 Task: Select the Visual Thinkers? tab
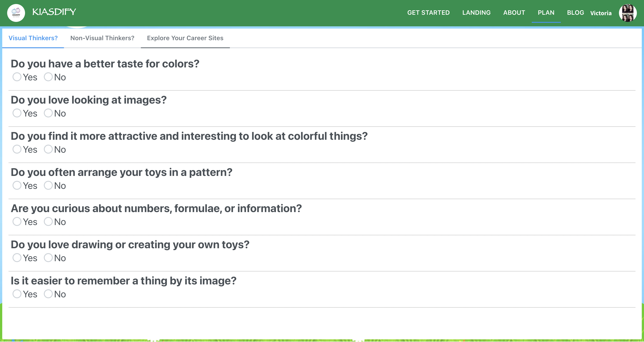33,38
